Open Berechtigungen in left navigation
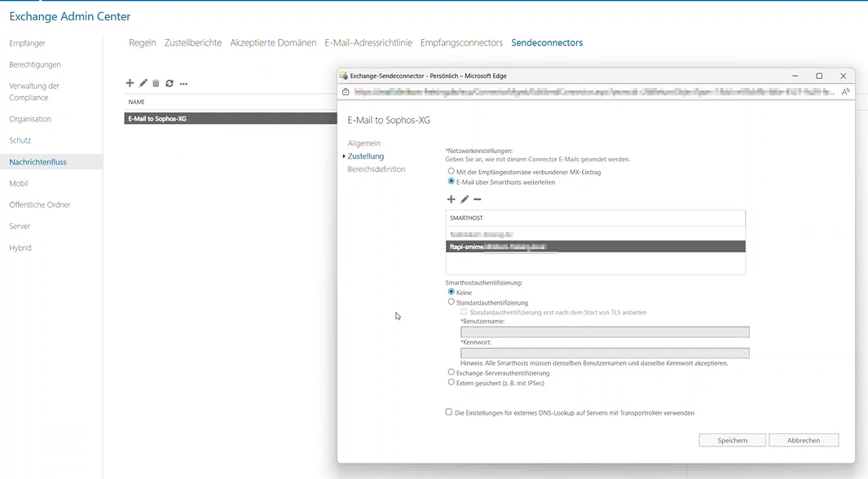The width and height of the screenshot is (868, 479). [x=35, y=64]
